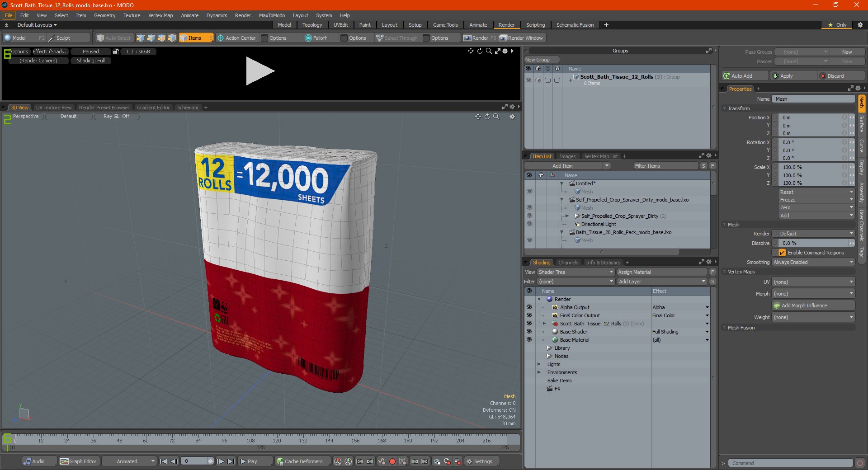Select the Vertices selection mode cube icon
The width and height of the screenshot is (868, 470).
pyautogui.click(x=141, y=38)
